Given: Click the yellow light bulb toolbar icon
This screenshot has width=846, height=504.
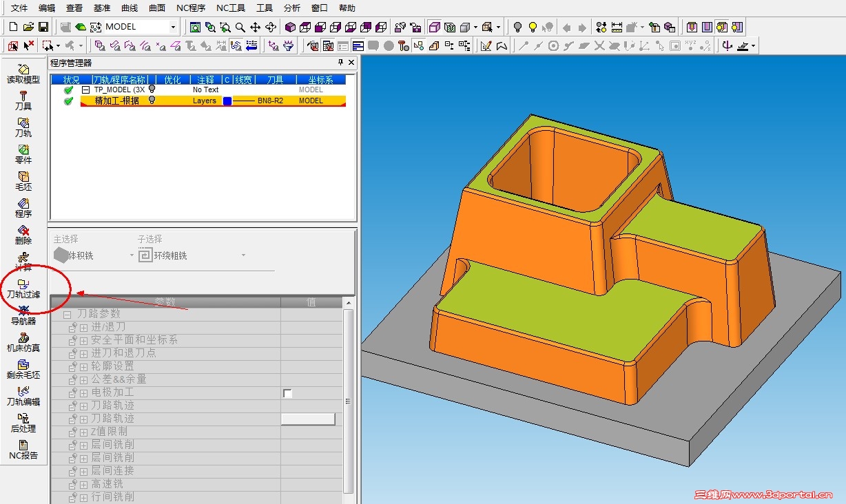Looking at the screenshot, I should click(x=533, y=27).
